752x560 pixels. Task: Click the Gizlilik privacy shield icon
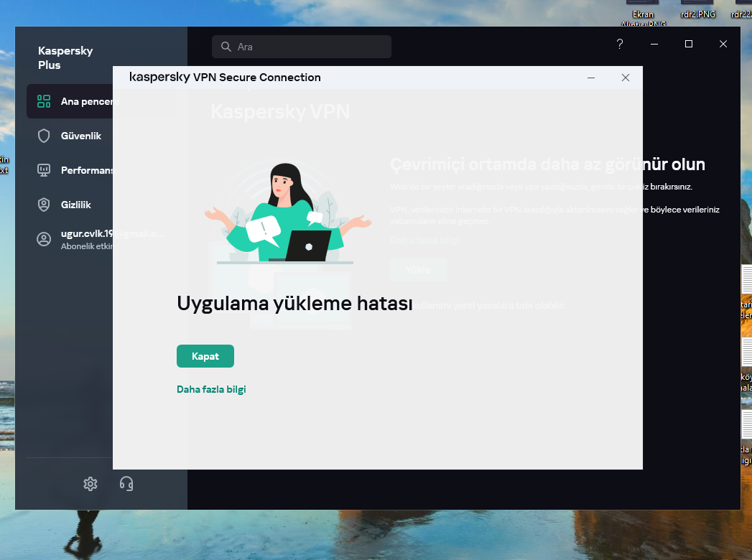click(x=44, y=205)
